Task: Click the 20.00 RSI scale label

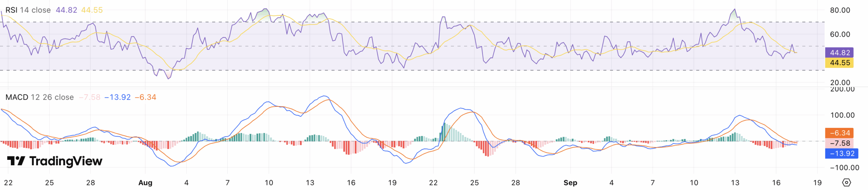Action: (x=840, y=82)
